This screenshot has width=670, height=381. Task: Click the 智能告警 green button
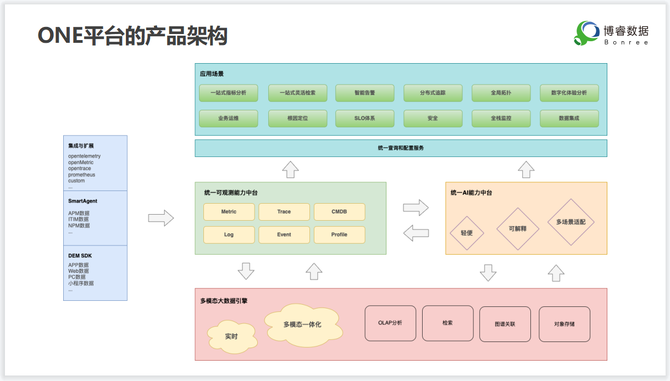click(x=364, y=93)
